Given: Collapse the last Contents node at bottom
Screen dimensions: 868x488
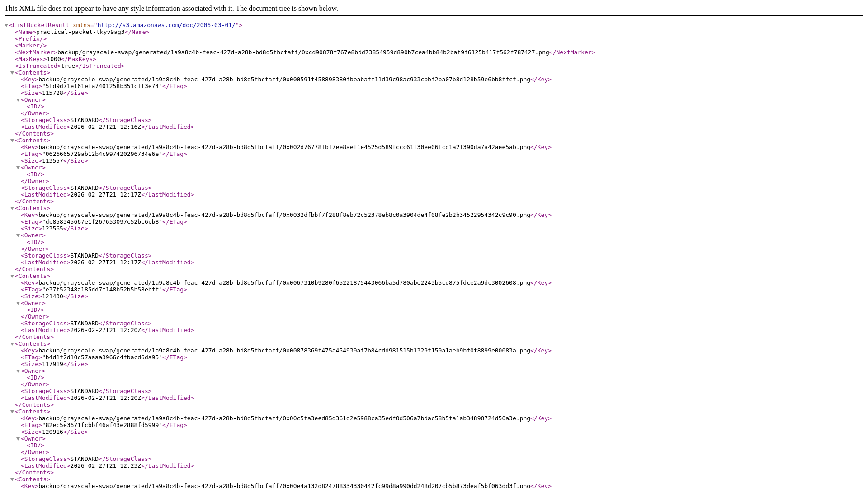Looking at the screenshot, I should [12, 479].
